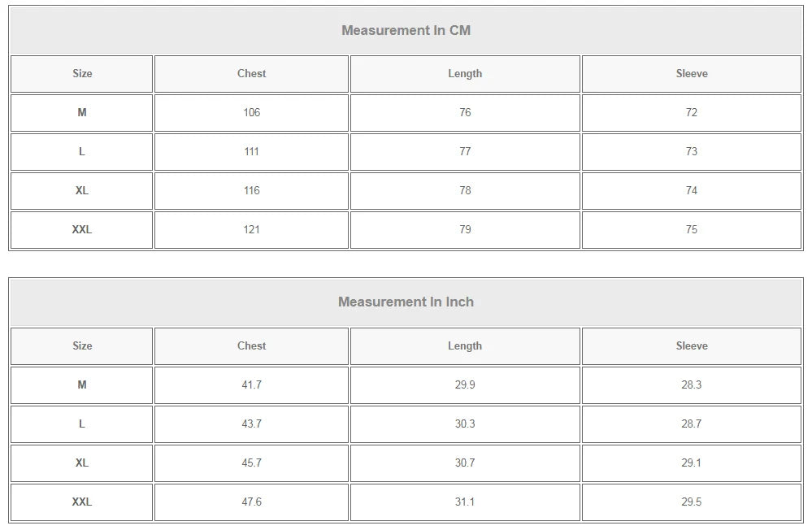812x530 pixels.
Task: Click the chest value 121 cell
Action: pos(251,230)
